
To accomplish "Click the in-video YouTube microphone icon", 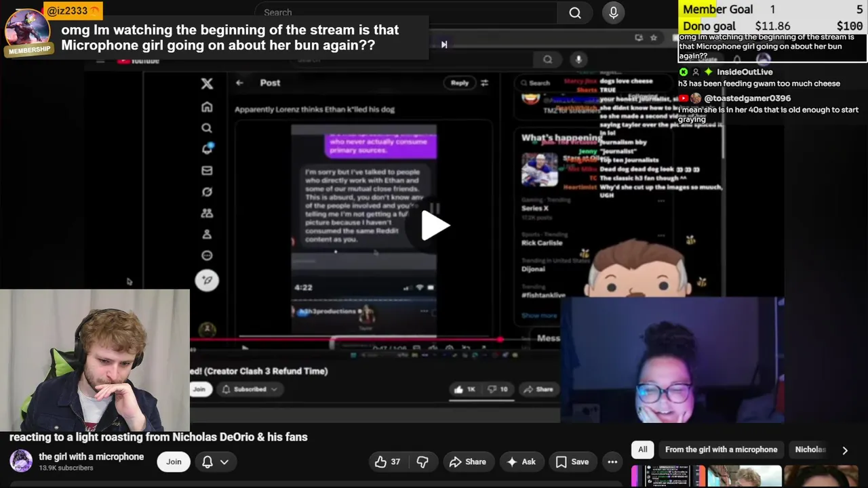I will click(x=578, y=60).
